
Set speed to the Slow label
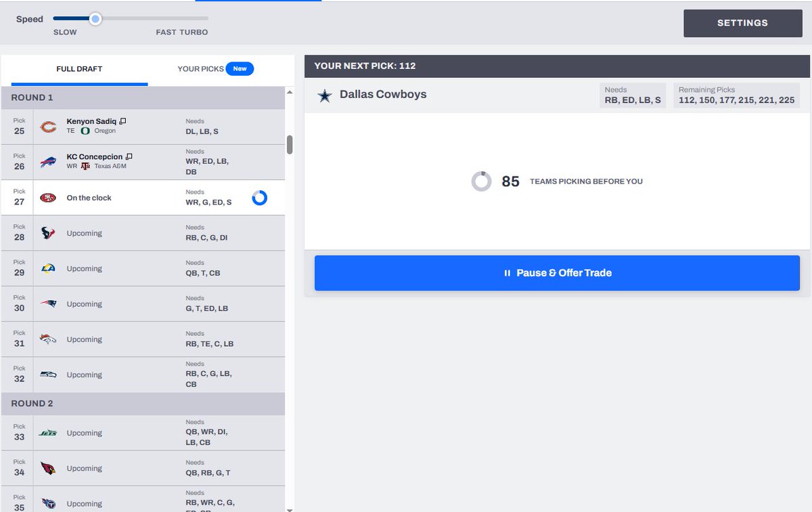click(x=65, y=32)
